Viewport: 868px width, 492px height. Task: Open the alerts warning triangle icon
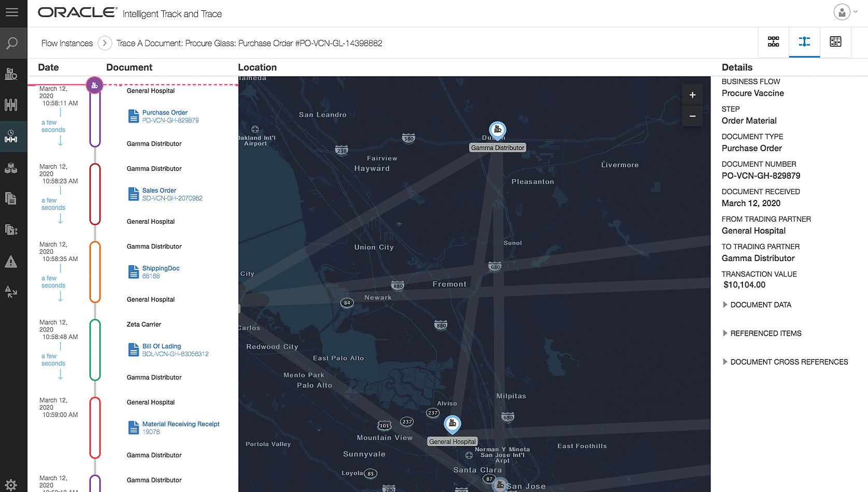coord(11,262)
